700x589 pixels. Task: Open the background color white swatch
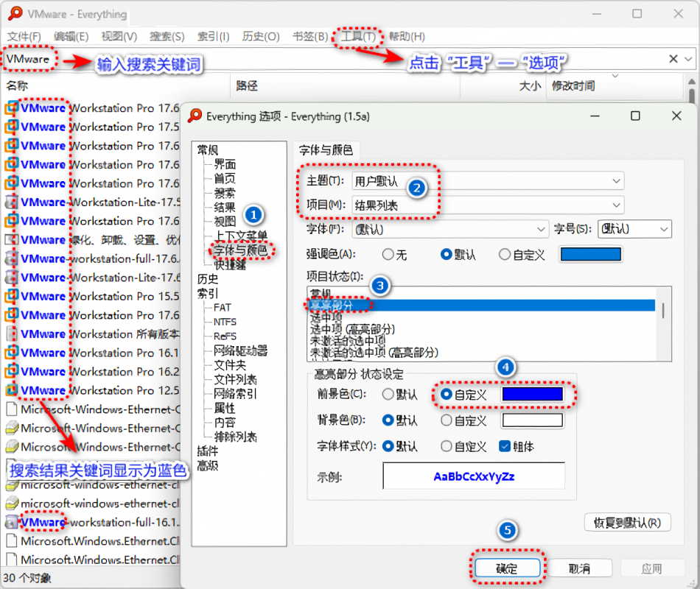click(533, 420)
